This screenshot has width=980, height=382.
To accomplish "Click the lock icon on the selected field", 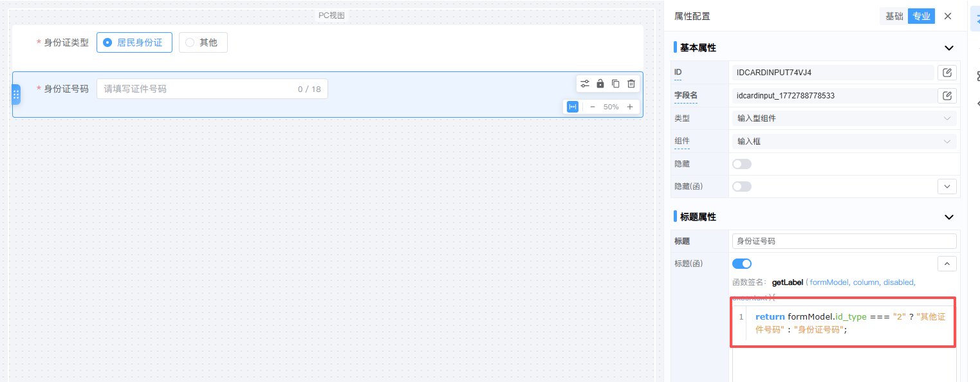I will point(600,84).
